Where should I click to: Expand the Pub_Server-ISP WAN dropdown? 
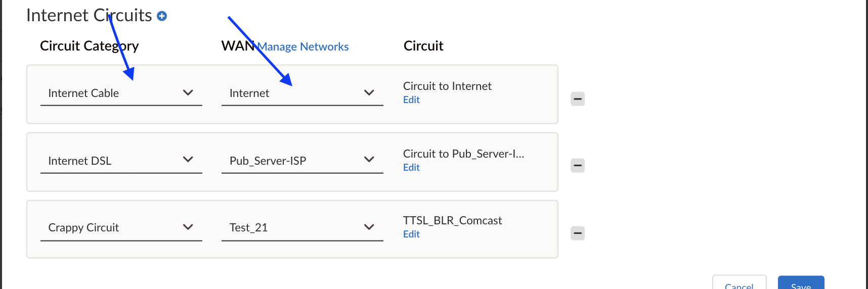(302, 161)
